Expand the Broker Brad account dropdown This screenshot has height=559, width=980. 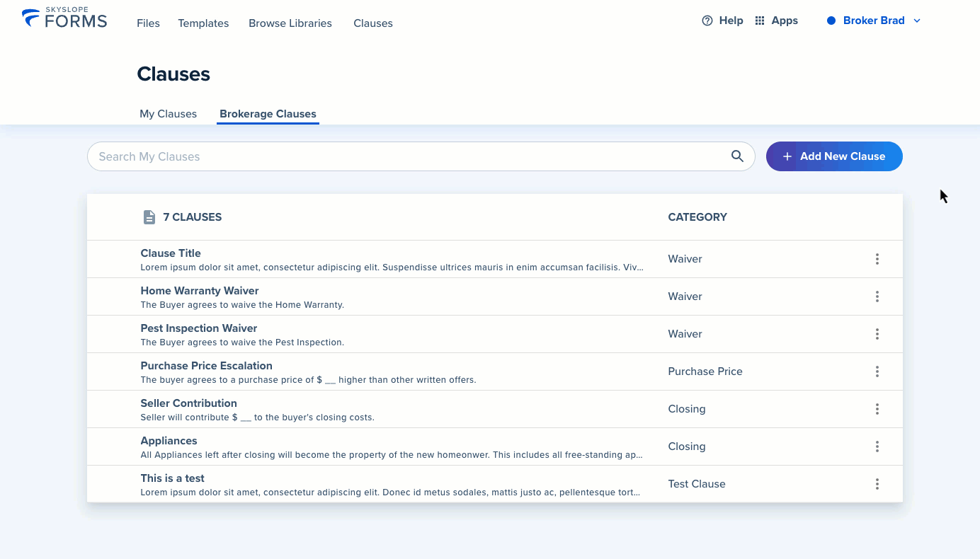[x=917, y=21]
